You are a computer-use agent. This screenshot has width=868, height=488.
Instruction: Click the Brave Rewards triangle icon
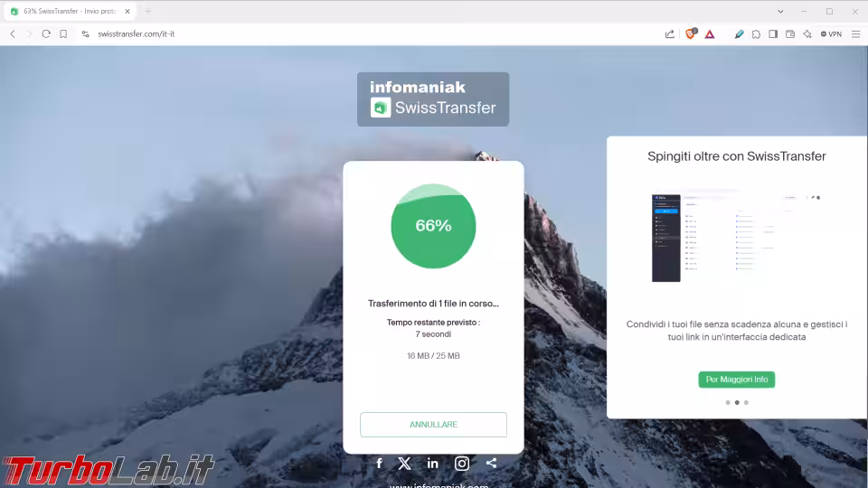710,34
